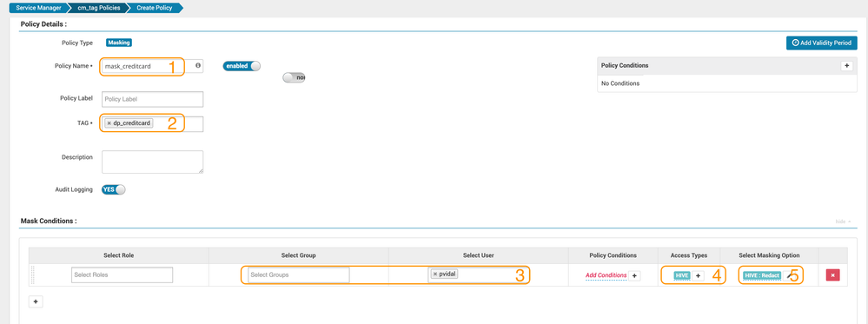The height and width of the screenshot is (324, 868).
Task: Remove the dp_creditcard tag
Action: tap(109, 123)
